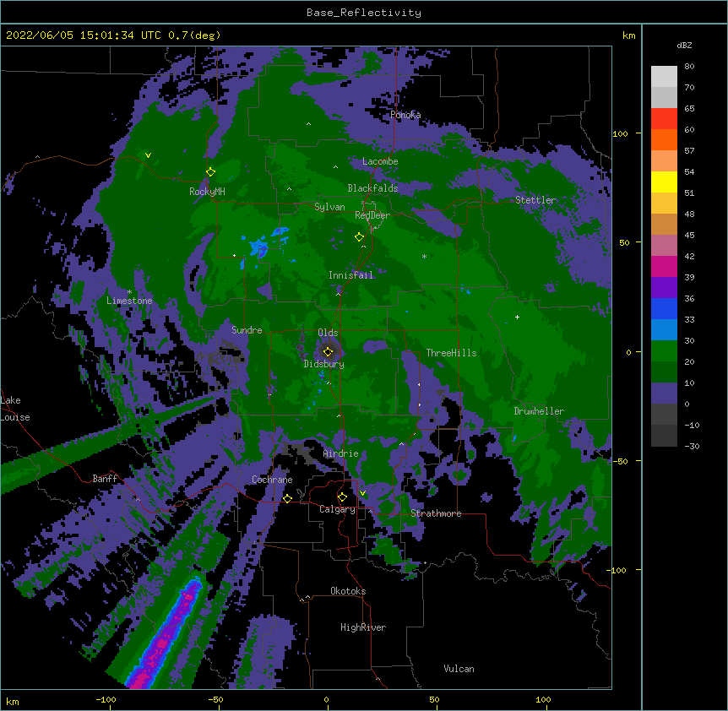The image size is (728, 711).
Task: Click the Sundre town label
Action: point(247,330)
